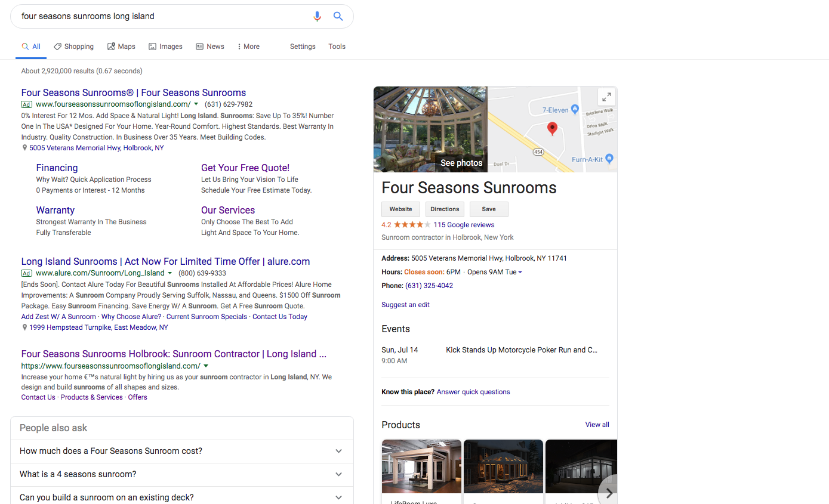
Task: Open the Get Your Free Quote! link
Action: [245, 168]
